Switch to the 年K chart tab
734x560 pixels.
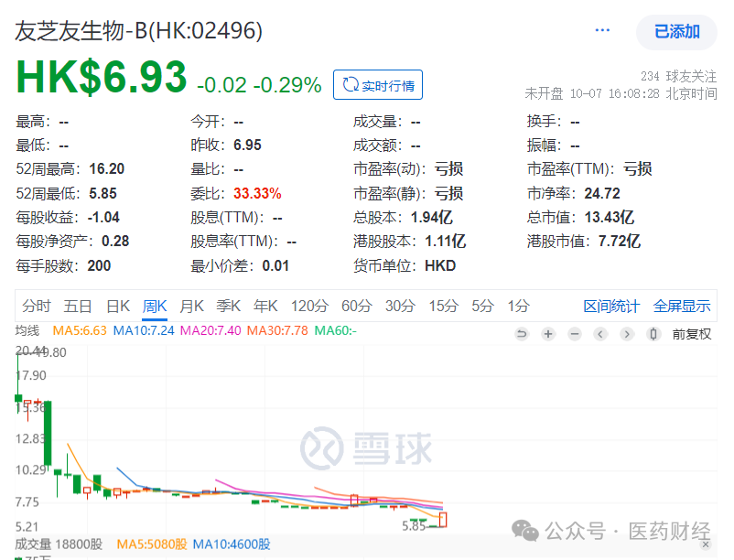[265, 306]
